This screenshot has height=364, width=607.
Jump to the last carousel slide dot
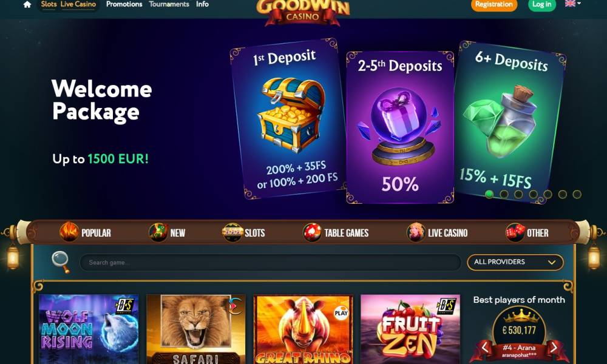click(x=577, y=194)
